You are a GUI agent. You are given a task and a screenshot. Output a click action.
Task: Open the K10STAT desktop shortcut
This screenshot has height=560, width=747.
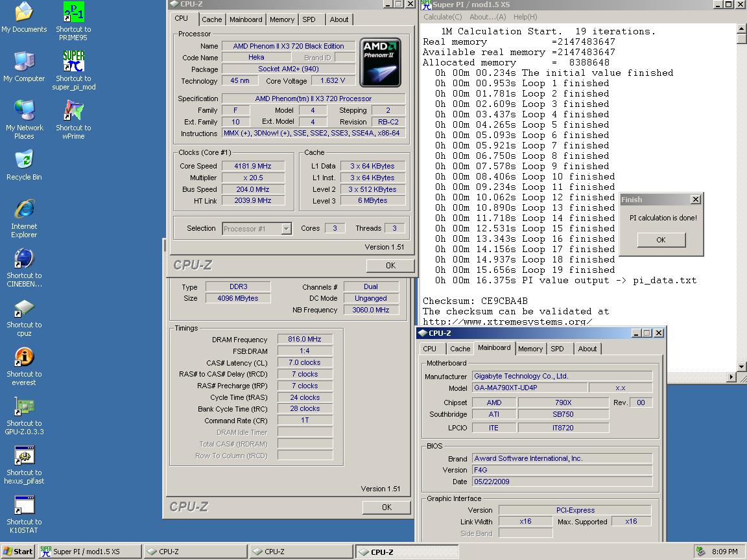pos(24,505)
